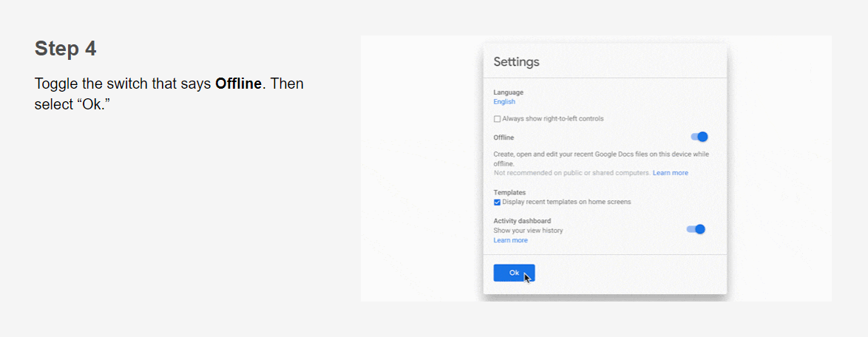Image resolution: width=868 pixels, height=337 pixels.
Task: Open the English language link
Action: tap(504, 102)
